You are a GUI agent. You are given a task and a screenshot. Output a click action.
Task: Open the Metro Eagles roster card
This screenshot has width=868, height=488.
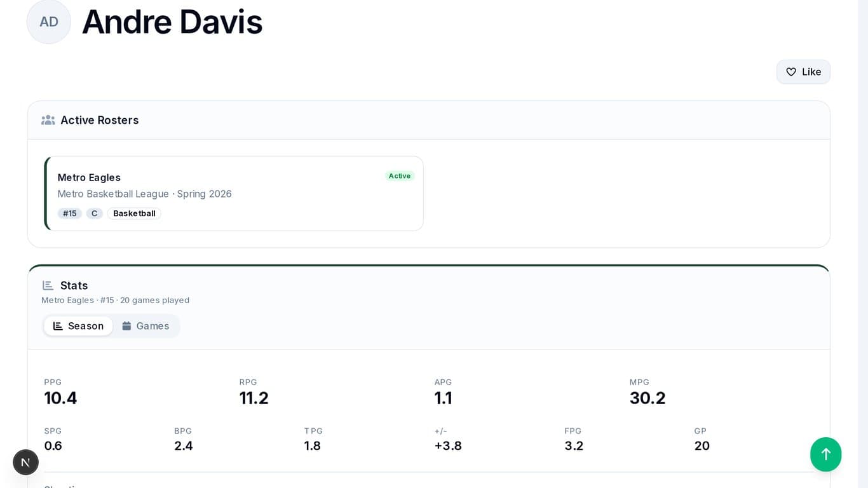click(x=234, y=193)
